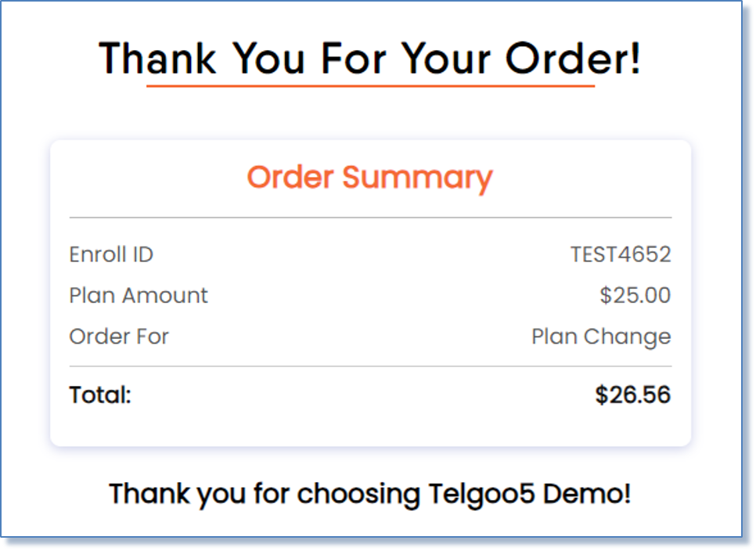Select the Plan Change value
Screen dimensions: 756x551
click(601, 337)
